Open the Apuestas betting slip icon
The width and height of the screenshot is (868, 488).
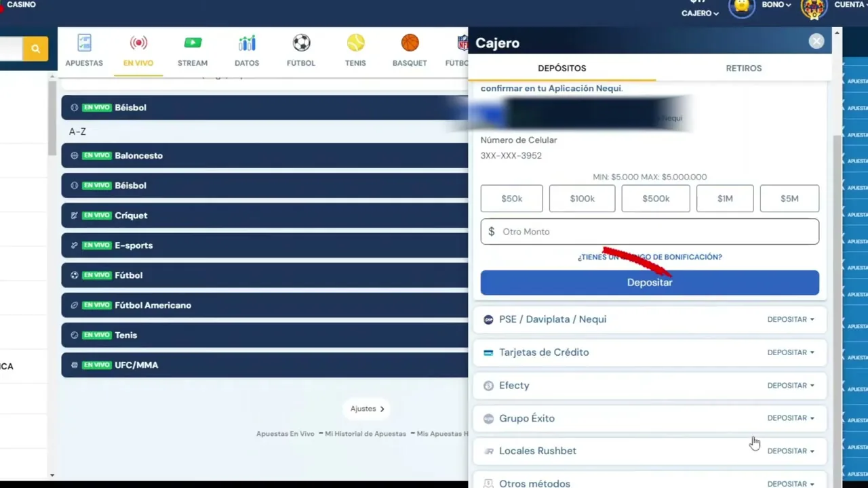(x=84, y=43)
